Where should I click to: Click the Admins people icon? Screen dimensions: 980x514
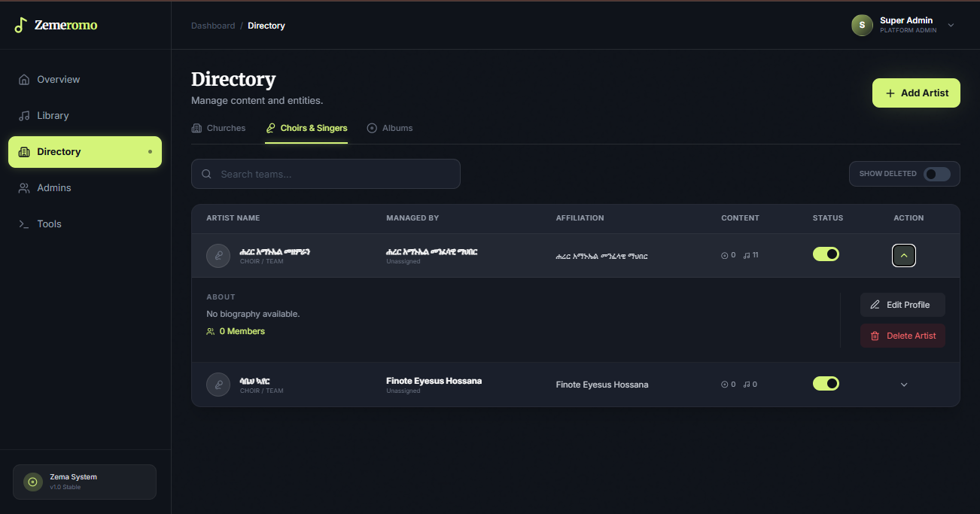click(24, 188)
